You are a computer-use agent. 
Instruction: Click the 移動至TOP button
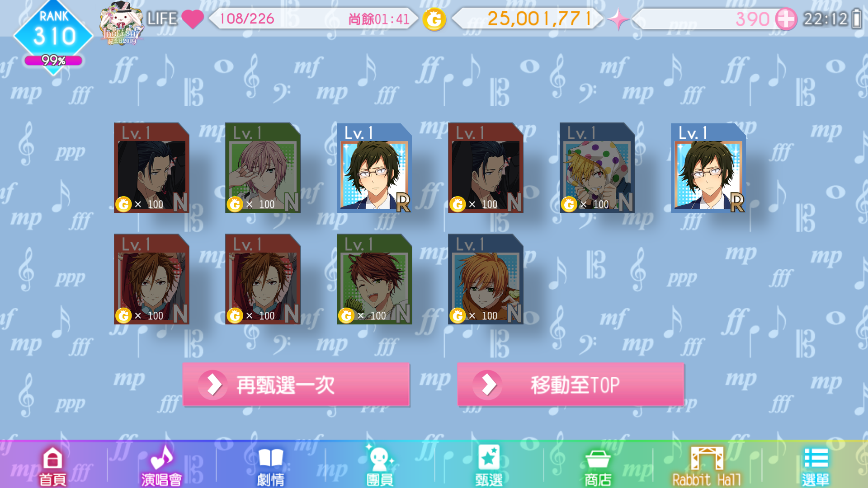tap(571, 385)
